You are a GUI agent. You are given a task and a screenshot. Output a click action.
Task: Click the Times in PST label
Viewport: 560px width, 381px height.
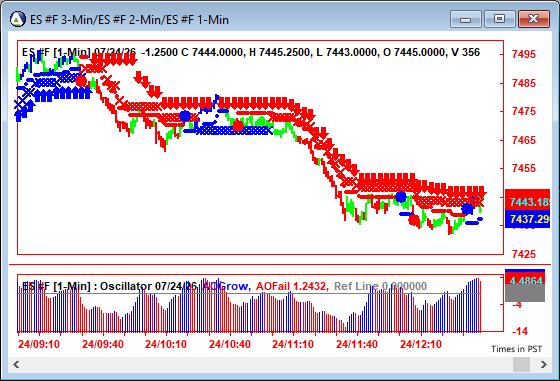(x=516, y=349)
